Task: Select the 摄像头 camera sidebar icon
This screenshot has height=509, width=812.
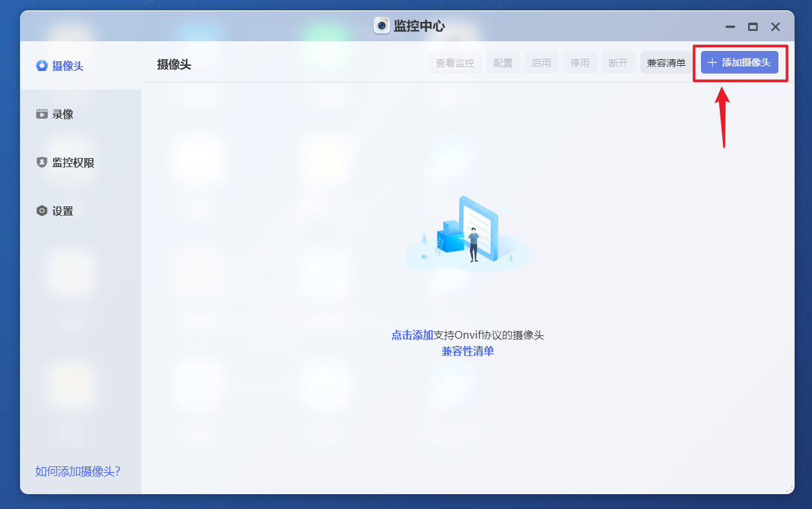Action: (x=41, y=65)
